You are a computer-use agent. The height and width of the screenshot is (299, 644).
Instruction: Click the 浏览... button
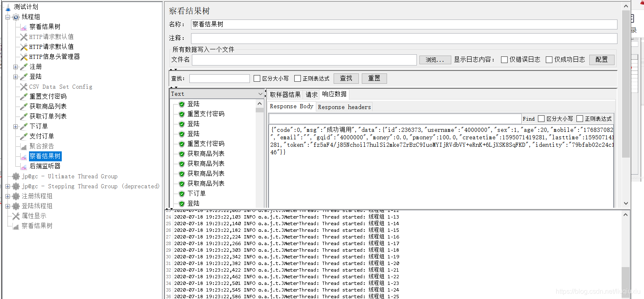pos(435,60)
